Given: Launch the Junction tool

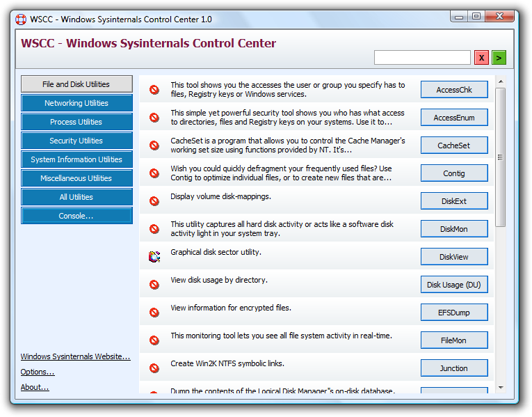Looking at the screenshot, I should click(x=454, y=368).
